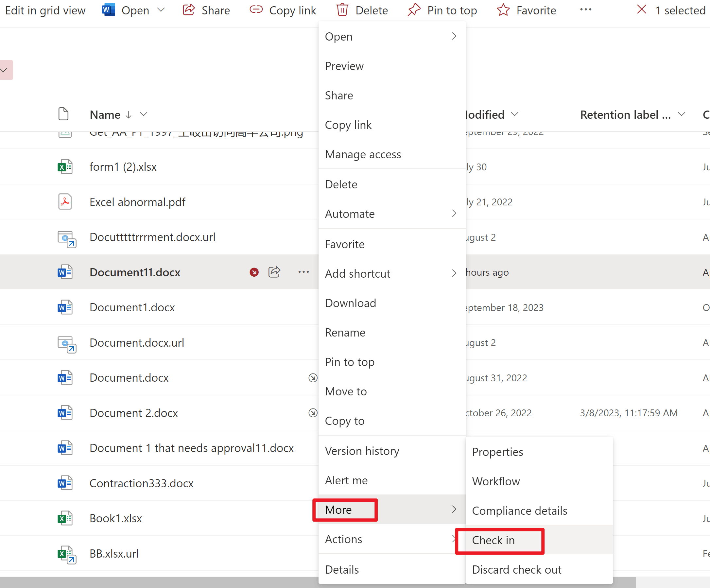The width and height of the screenshot is (710, 588).
Task: Click the Copy link chain icon
Action: [256, 10]
